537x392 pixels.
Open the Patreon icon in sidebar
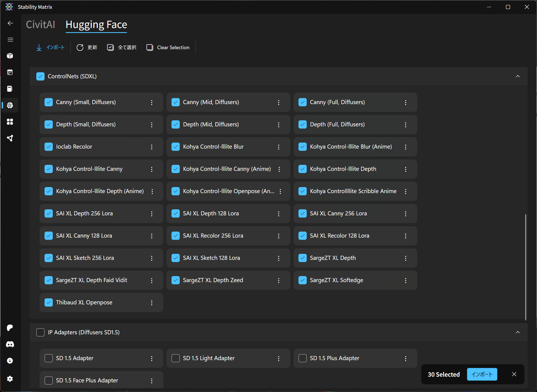coord(10,327)
